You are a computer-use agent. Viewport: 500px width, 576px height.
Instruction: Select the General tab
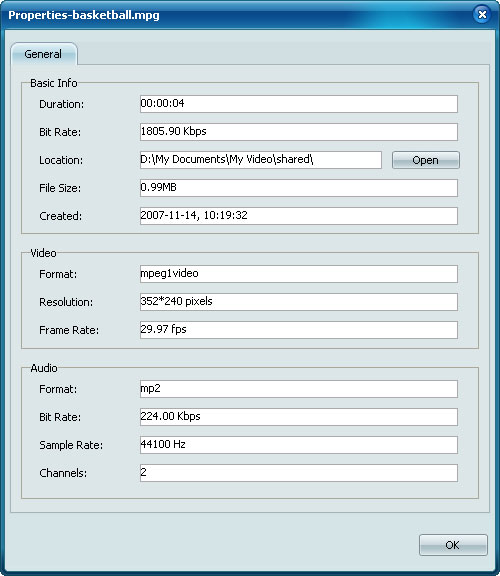tap(44, 54)
